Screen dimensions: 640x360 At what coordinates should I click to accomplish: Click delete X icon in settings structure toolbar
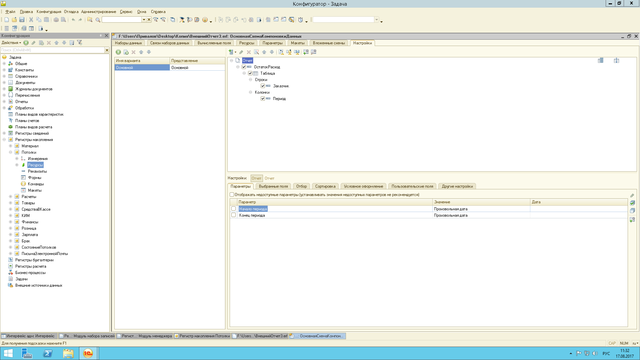249,52
